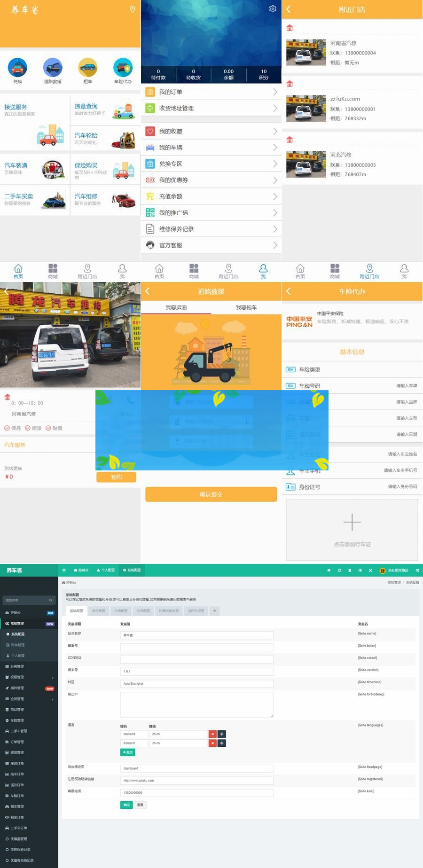Switch to the 我要拖车 tab
This screenshot has height=868, width=423.
coord(246,307)
